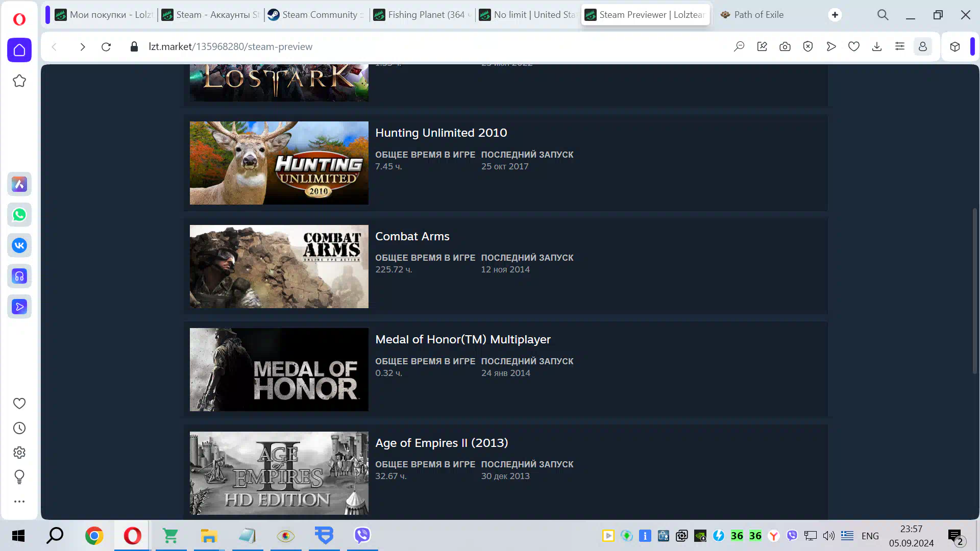Open the account profile icon
The width and height of the screenshot is (980, 551).
[923, 47]
